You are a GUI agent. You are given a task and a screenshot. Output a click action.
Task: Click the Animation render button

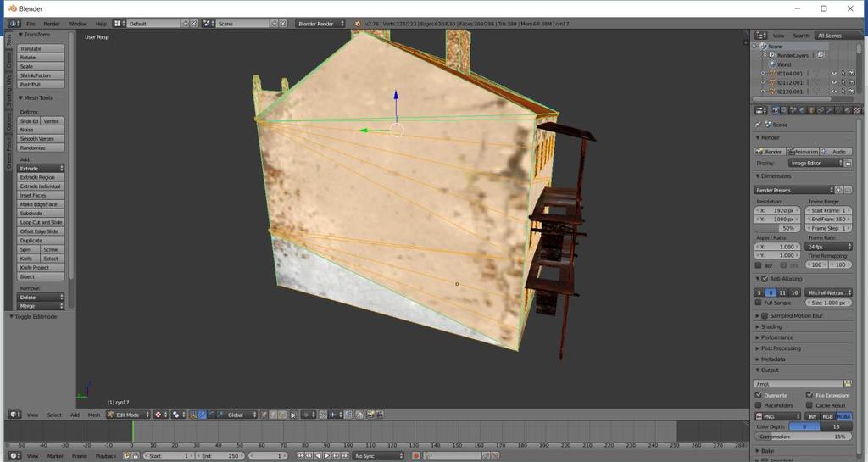coord(804,152)
